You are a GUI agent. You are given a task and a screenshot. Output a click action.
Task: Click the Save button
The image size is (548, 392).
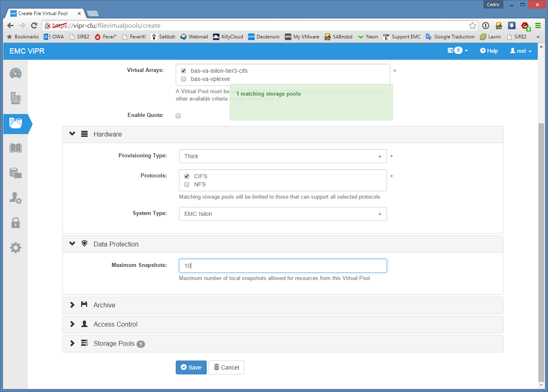pyautogui.click(x=191, y=367)
